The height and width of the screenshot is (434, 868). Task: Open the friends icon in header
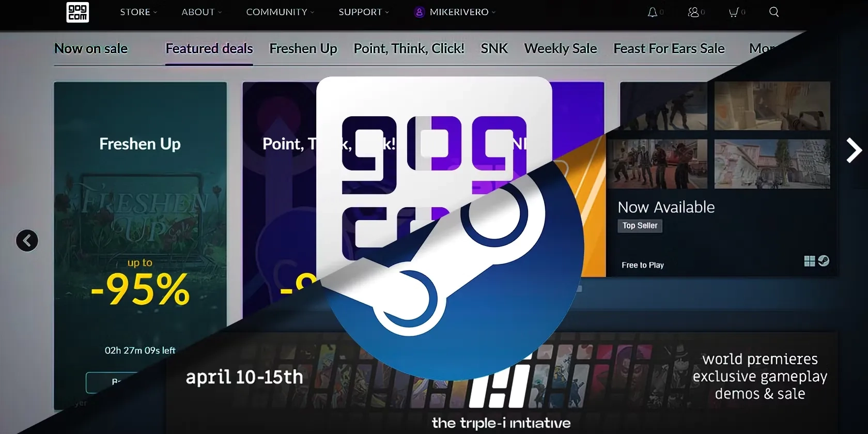point(693,12)
